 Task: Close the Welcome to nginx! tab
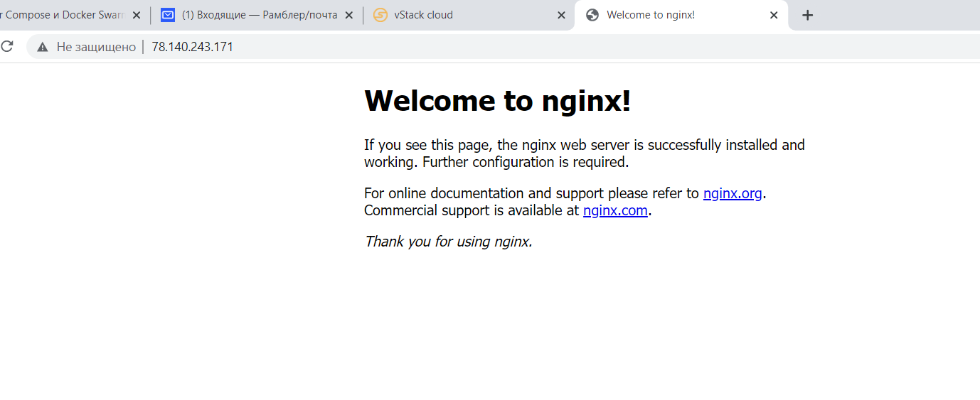774,15
